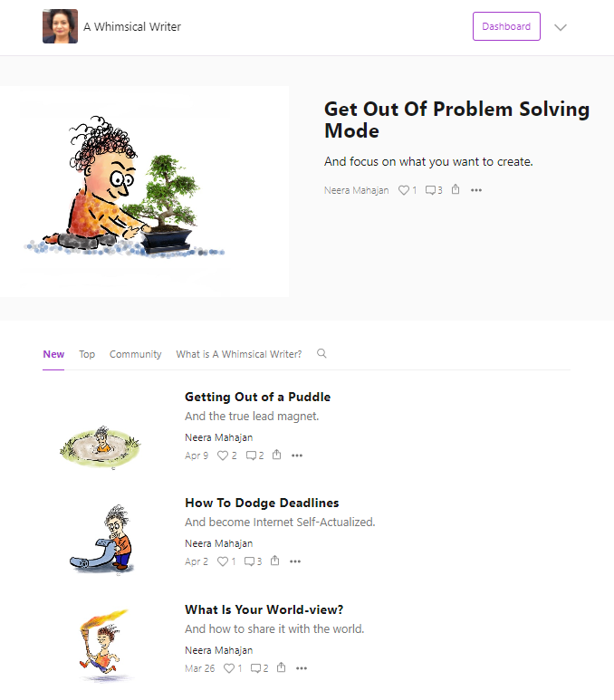Like the How To Dodge Deadlines post

(x=226, y=561)
